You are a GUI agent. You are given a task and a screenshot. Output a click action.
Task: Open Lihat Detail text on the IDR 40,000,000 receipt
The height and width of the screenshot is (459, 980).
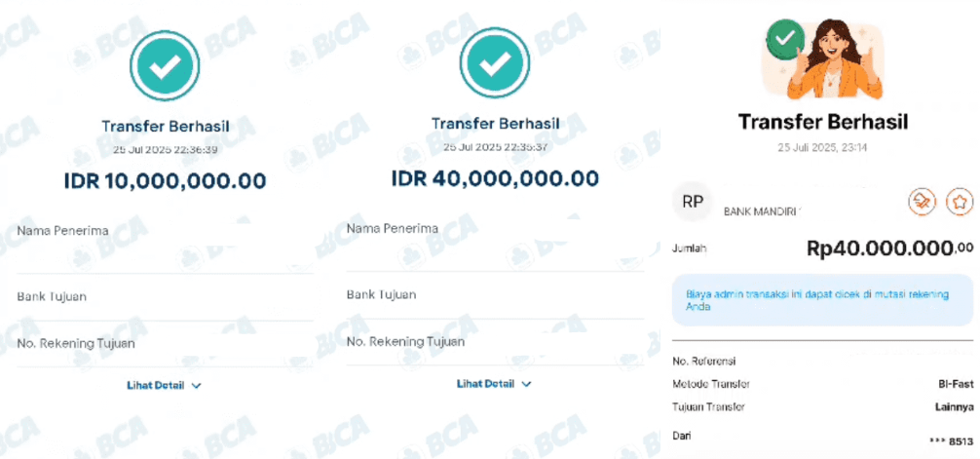pyautogui.click(x=486, y=383)
